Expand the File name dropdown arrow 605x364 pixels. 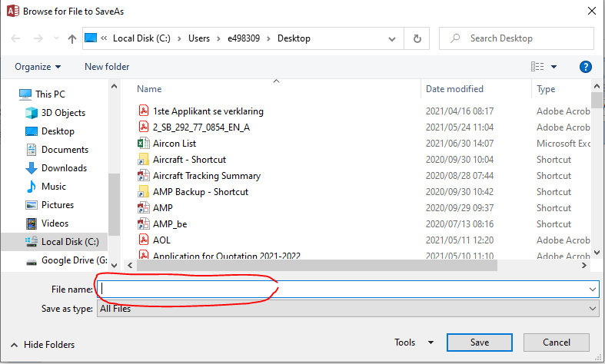(593, 289)
